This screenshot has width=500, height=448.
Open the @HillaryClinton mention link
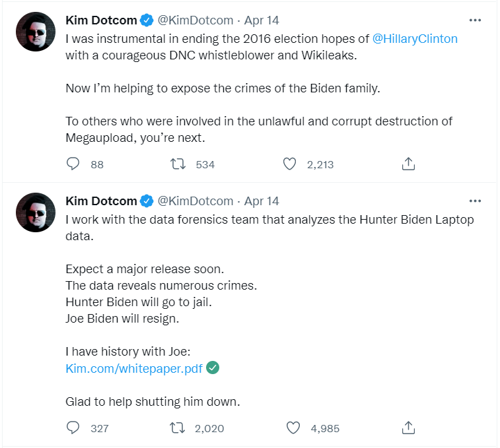pyautogui.click(x=415, y=38)
